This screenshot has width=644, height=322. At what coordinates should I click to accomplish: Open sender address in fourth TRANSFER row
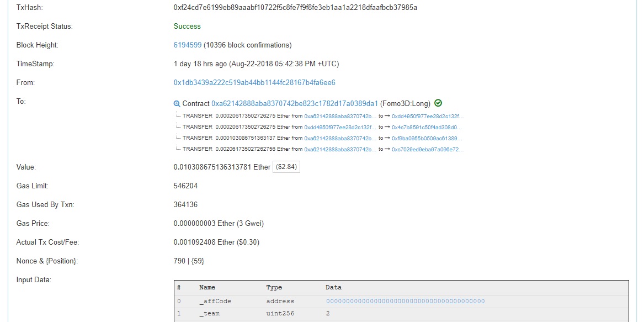coord(340,149)
